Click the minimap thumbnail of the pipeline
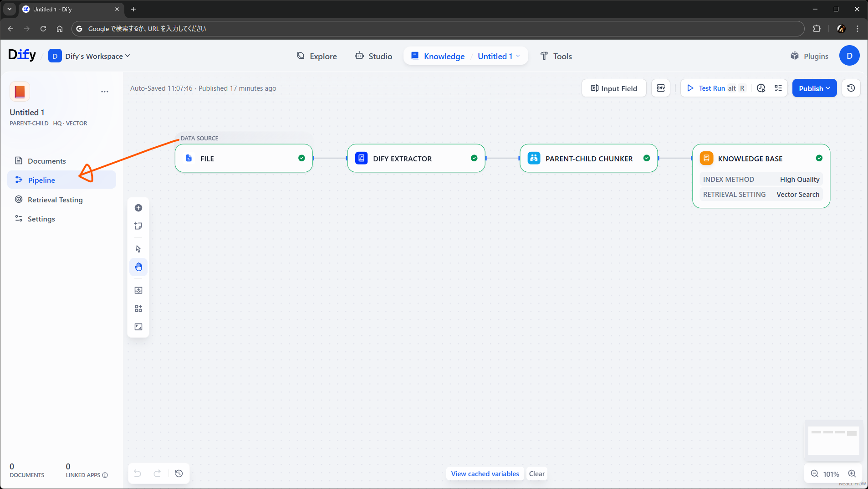This screenshot has height=489, width=868. coord(833,440)
